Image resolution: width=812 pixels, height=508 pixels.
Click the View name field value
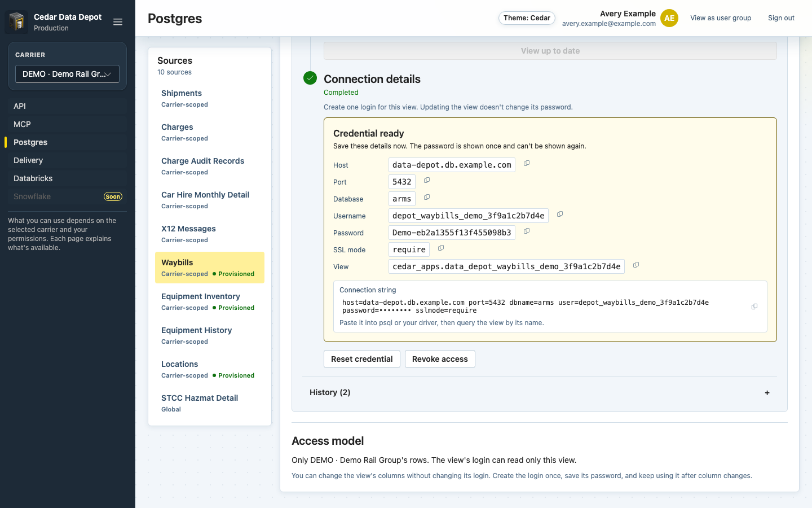click(x=506, y=266)
